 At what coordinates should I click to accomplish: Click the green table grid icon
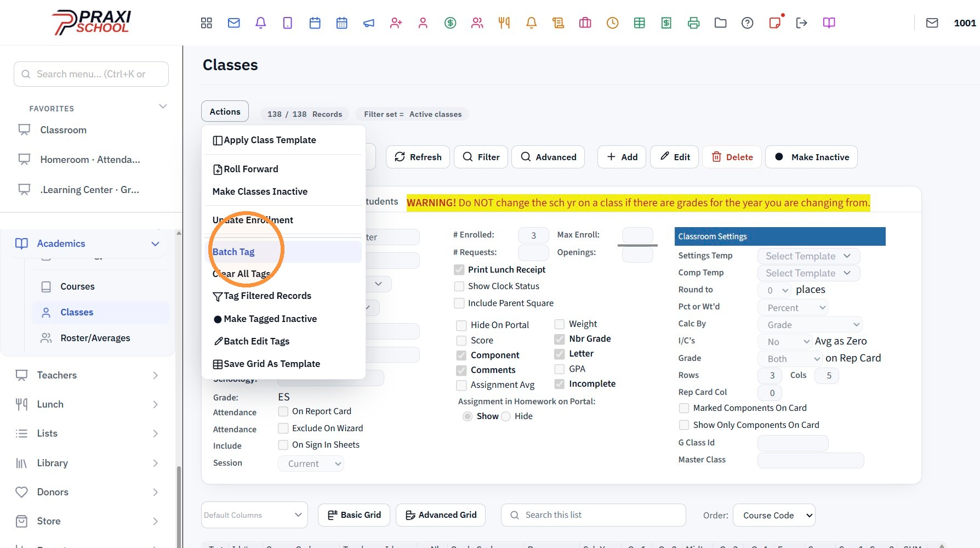pyautogui.click(x=639, y=23)
